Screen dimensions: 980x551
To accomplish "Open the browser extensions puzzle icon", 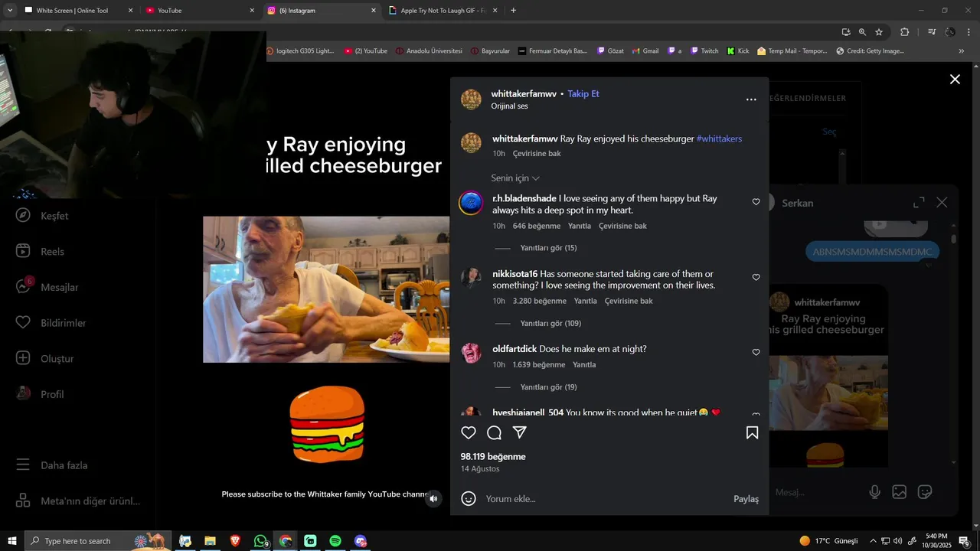I will coord(904,32).
